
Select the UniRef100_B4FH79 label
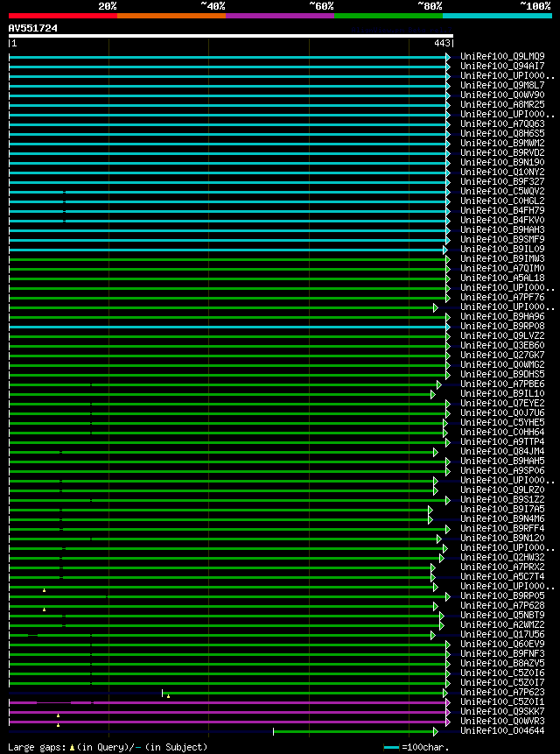[x=502, y=211]
